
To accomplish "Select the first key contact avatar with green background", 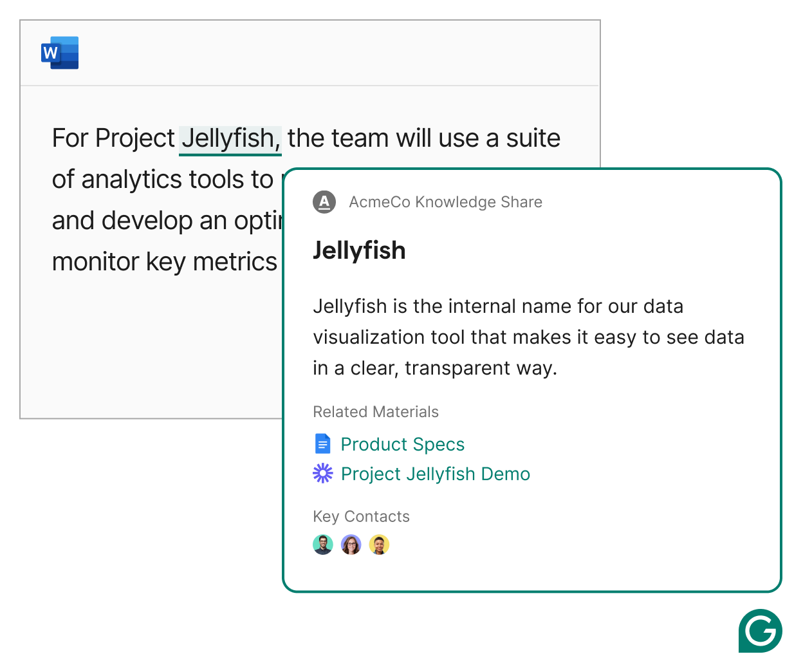I will coord(323,545).
